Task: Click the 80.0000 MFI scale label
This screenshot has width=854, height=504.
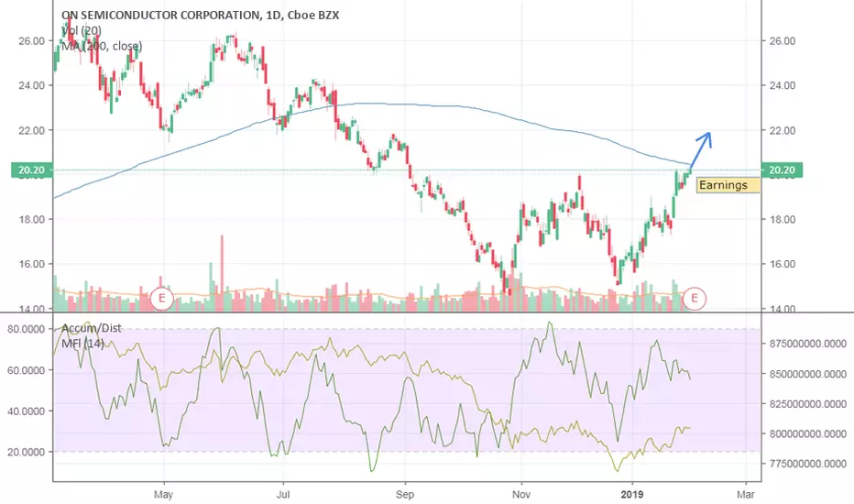Action: (x=27, y=329)
